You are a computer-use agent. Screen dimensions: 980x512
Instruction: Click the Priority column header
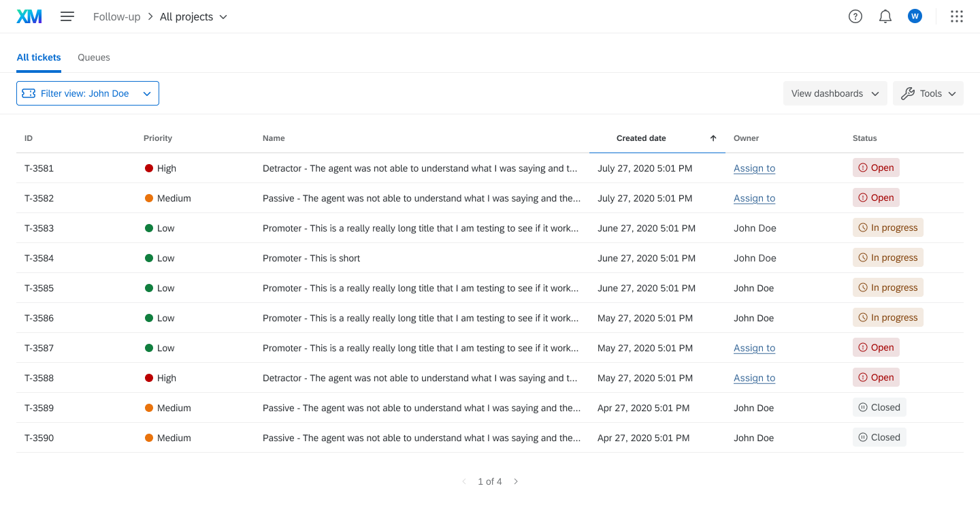pos(158,138)
